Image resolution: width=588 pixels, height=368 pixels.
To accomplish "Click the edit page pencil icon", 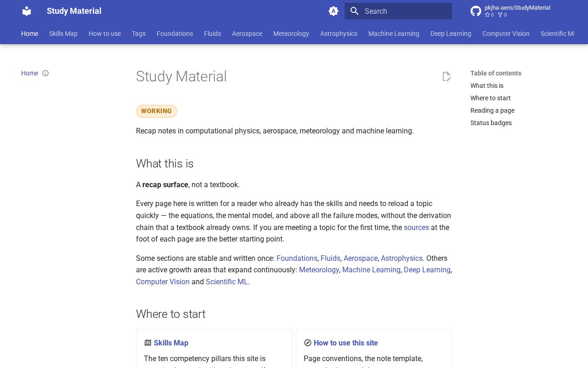I will pyautogui.click(x=447, y=76).
